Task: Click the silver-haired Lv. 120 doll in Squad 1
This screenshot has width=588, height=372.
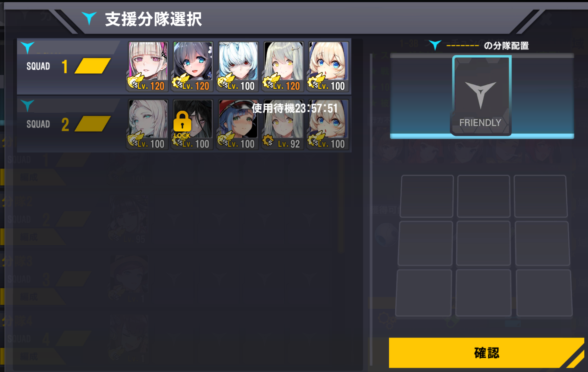Action: pyautogui.click(x=283, y=66)
